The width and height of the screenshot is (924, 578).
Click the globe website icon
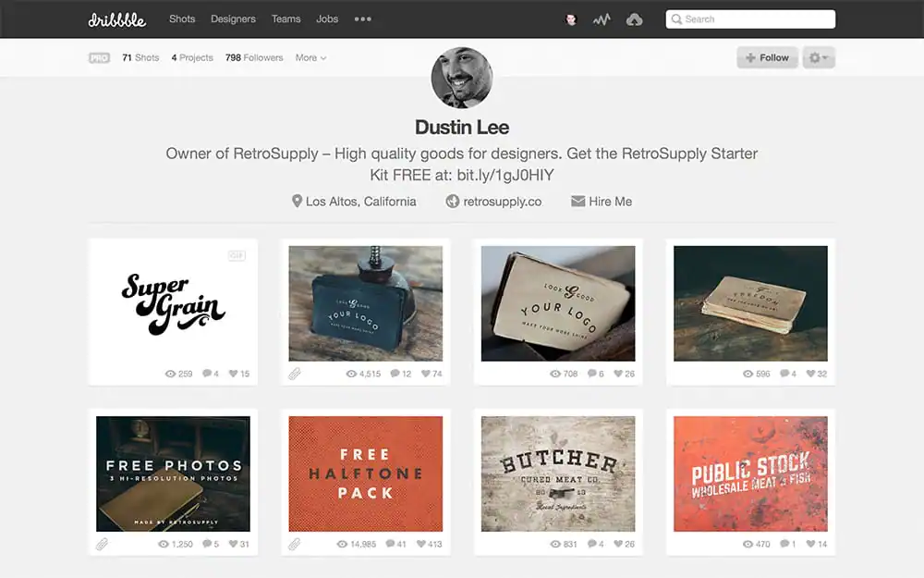click(x=452, y=201)
